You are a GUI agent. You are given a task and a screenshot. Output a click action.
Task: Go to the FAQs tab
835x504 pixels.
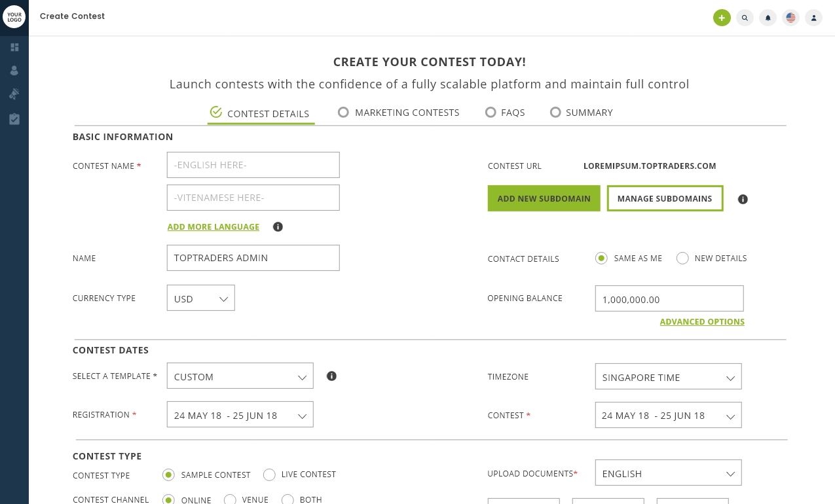point(505,113)
